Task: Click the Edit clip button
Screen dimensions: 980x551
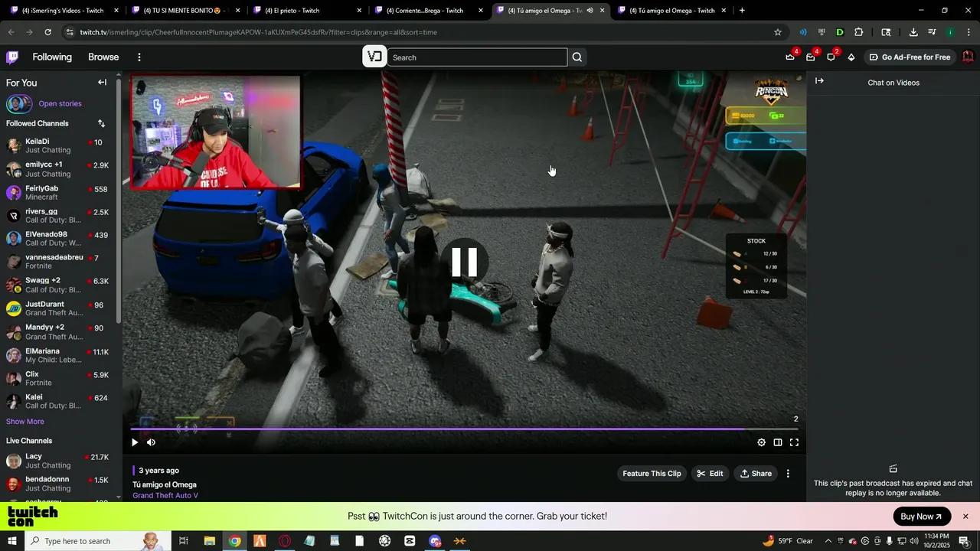Action: [x=710, y=474]
